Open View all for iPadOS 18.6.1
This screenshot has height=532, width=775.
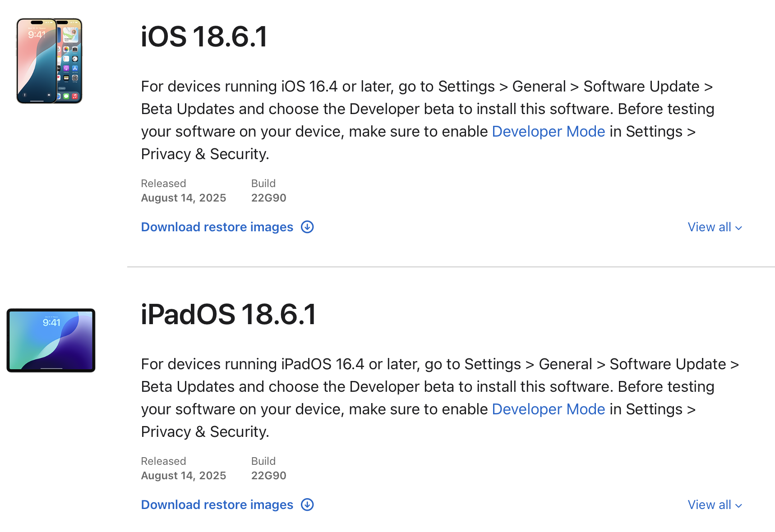pos(709,505)
